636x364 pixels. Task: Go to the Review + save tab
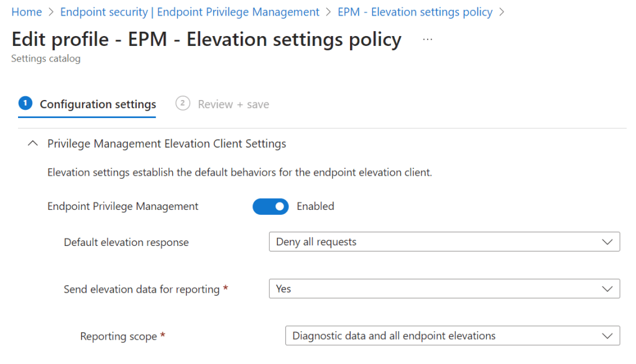(233, 104)
